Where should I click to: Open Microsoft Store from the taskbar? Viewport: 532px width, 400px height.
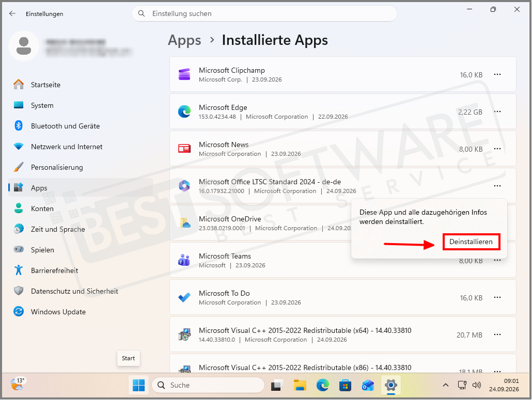click(x=345, y=385)
